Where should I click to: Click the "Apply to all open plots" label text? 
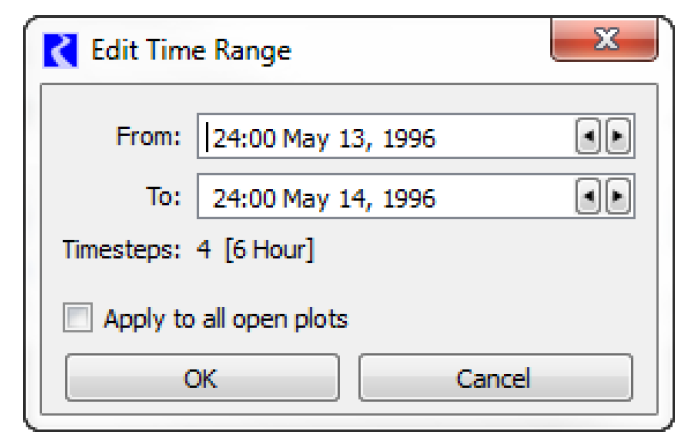click(x=225, y=320)
